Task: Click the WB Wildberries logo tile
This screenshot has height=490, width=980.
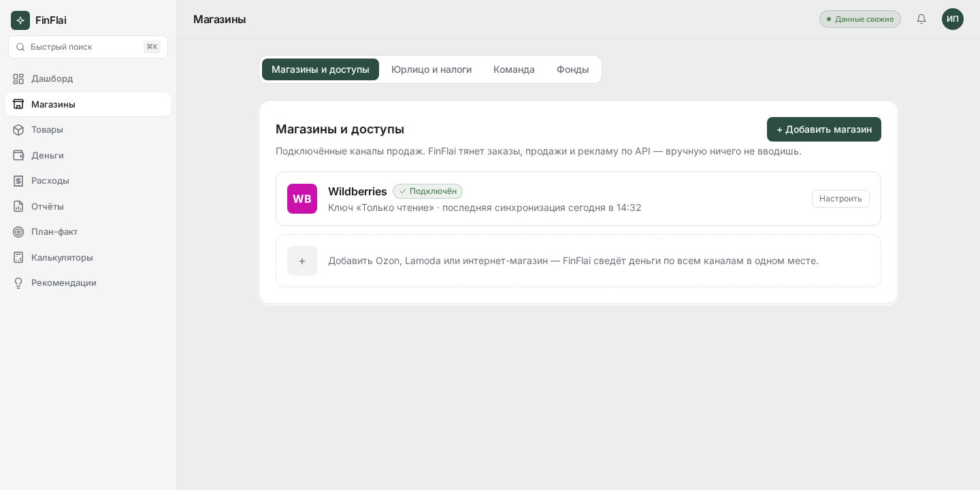Action: pyautogui.click(x=302, y=199)
